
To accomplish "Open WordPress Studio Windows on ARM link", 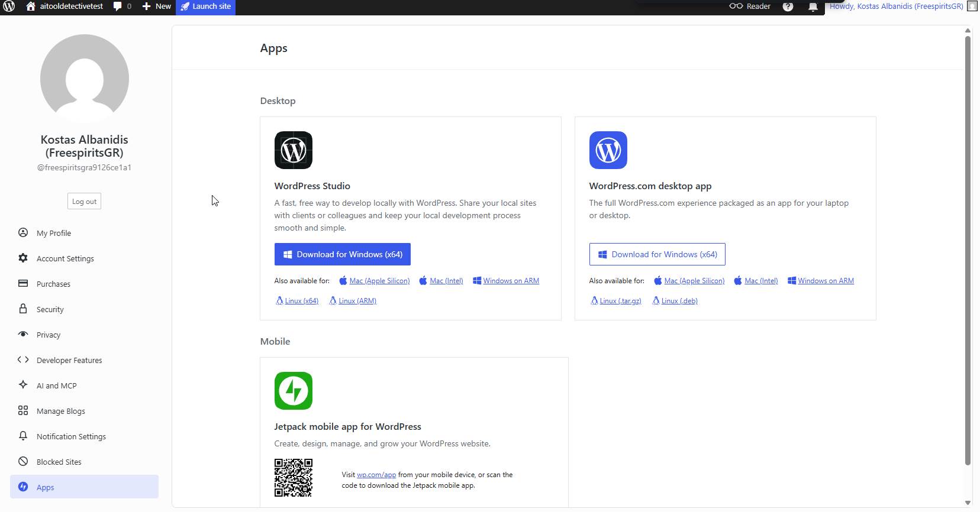I will point(511,281).
